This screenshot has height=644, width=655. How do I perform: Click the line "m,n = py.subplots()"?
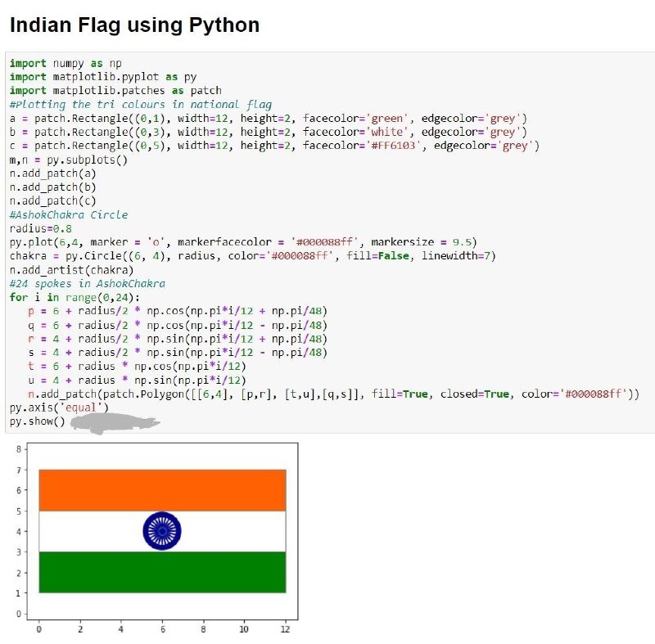(x=69, y=160)
